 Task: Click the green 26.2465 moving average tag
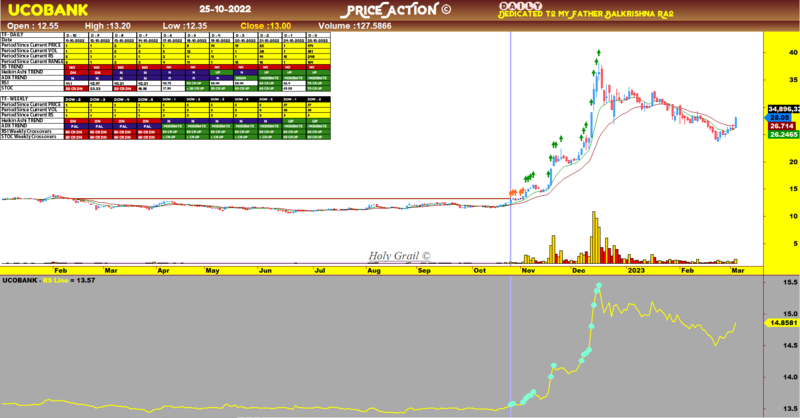coord(783,135)
